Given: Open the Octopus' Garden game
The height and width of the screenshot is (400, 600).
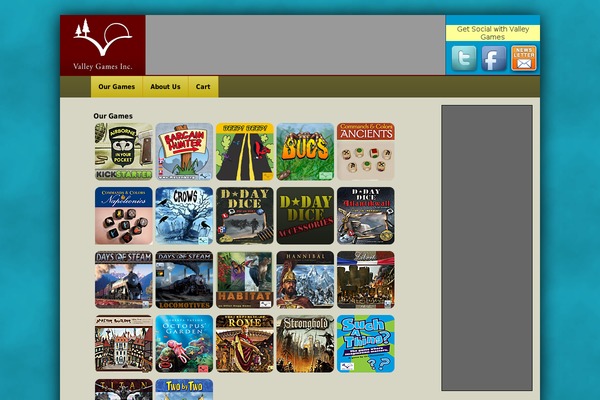Looking at the screenshot, I should (184, 344).
